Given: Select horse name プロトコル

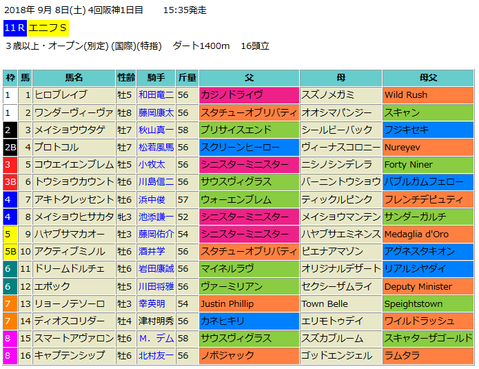Looking at the screenshot, I should 57,147.
